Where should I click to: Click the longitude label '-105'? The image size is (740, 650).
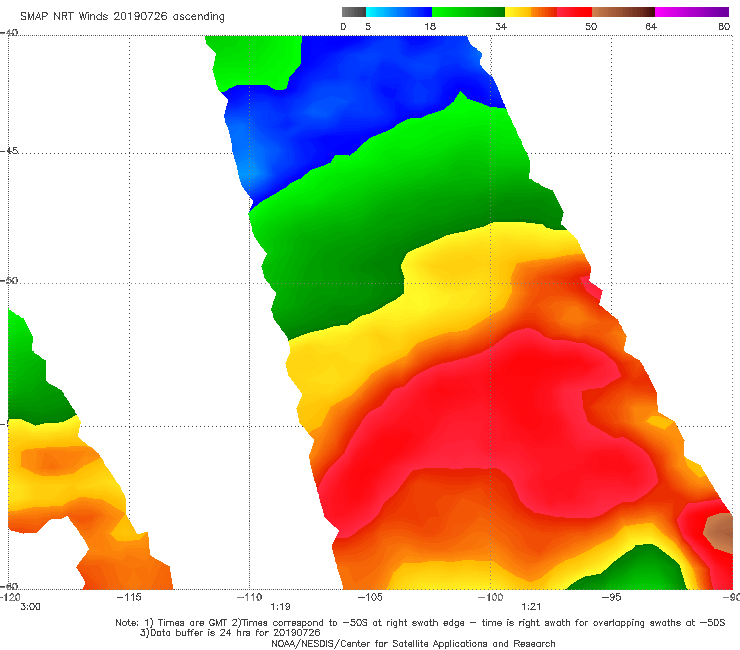[370, 597]
